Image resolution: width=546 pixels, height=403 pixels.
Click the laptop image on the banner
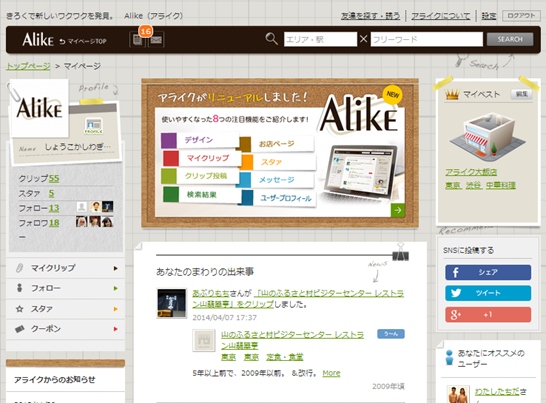pos(360,172)
